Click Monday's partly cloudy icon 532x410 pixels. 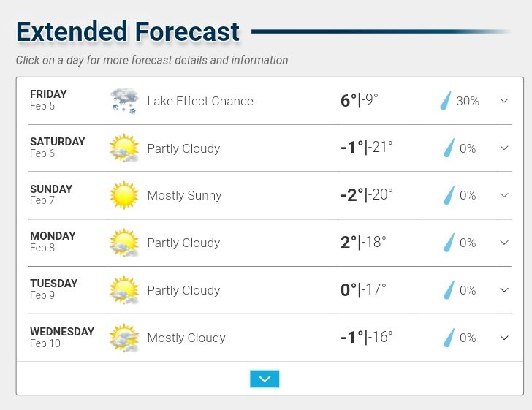point(124,243)
